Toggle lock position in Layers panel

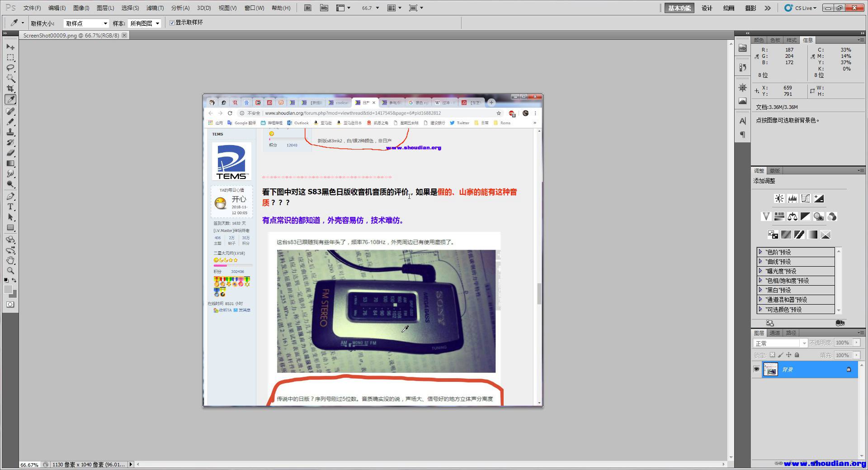point(788,355)
